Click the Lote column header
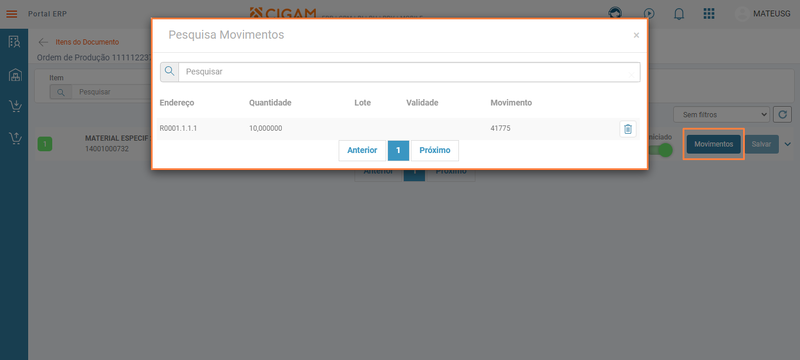The image size is (800, 360). click(x=362, y=102)
